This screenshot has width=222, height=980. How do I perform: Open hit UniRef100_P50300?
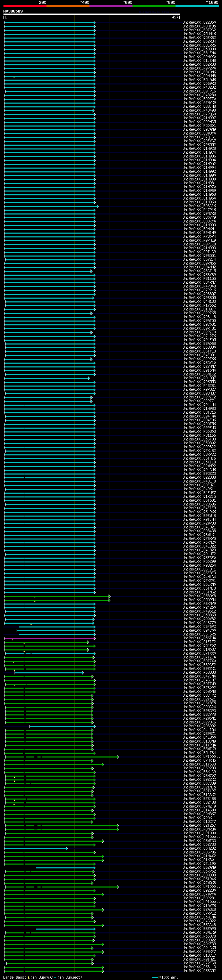[199, 49]
